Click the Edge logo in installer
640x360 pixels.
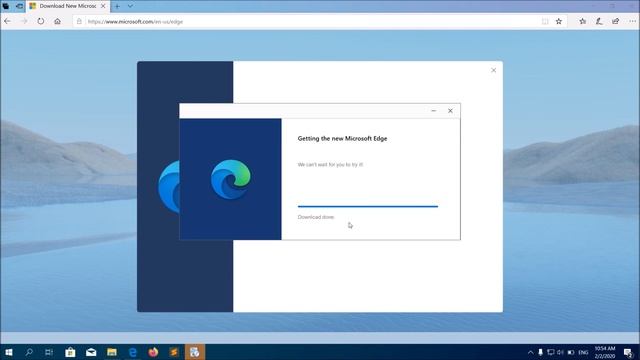coord(231,179)
